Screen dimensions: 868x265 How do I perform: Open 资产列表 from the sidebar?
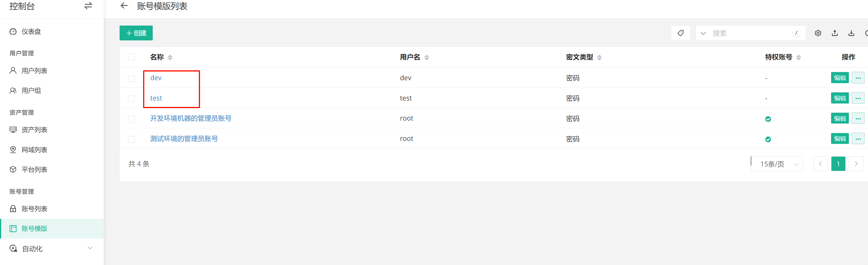tap(34, 130)
